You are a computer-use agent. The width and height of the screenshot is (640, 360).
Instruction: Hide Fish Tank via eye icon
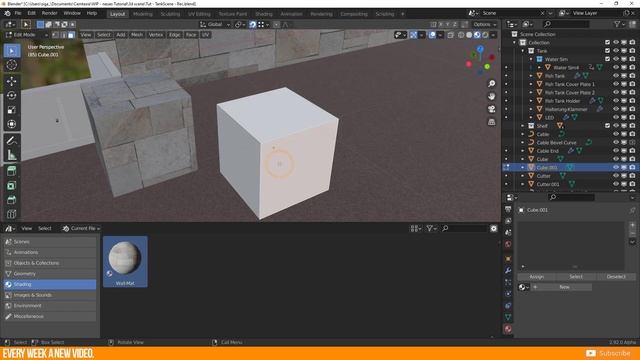coord(616,76)
